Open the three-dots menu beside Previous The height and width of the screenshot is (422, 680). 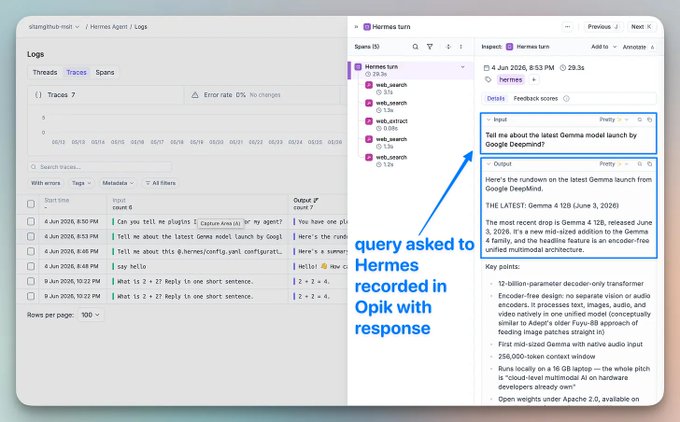coord(567,27)
